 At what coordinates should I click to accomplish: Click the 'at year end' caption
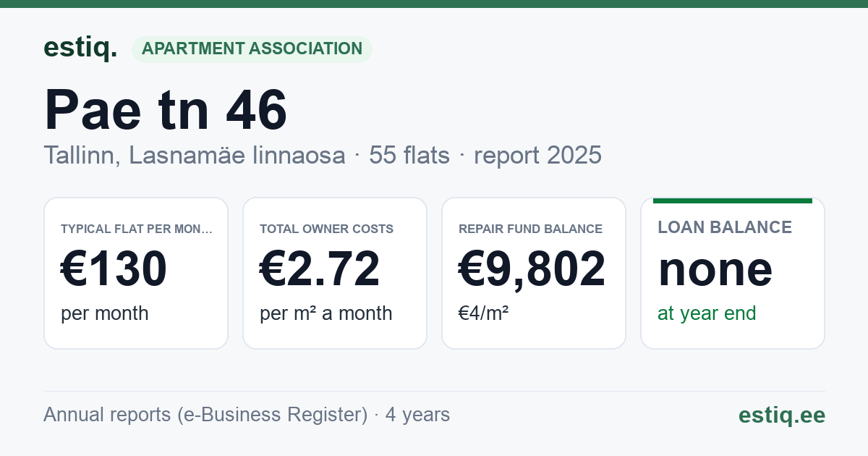coord(707,313)
